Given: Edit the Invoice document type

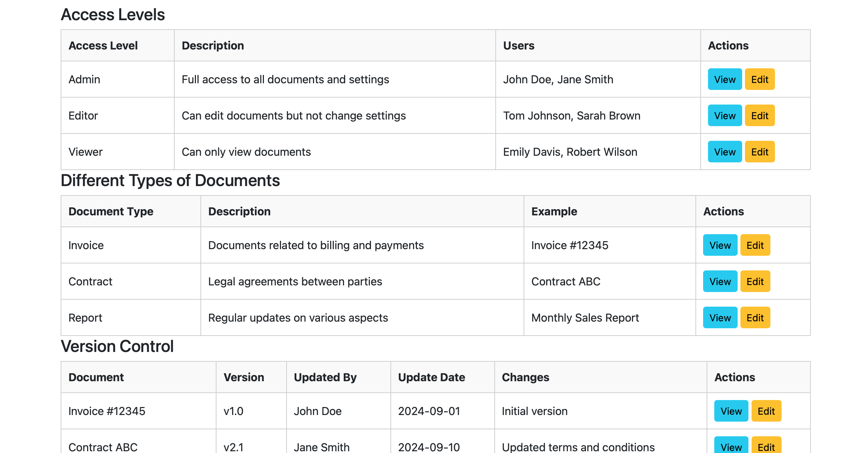Looking at the screenshot, I should pos(755,245).
